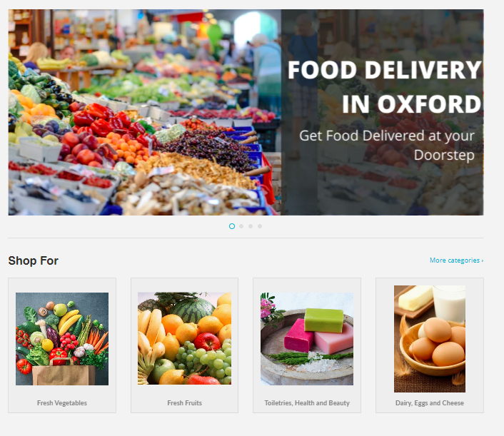Open the Dairy eggs bowl image
This screenshot has height=436, width=504.
(430, 339)
